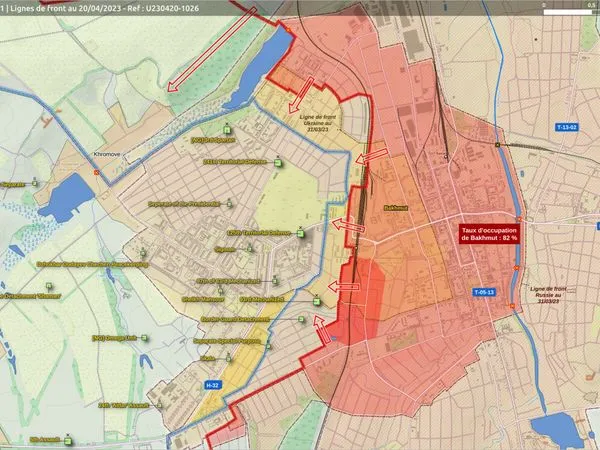The height and width of the screenshot is (450, 600).
Task: Click the 24th 'Aidar' Assault unit icon
Action: pyautogui.click(x=159, y=405)
